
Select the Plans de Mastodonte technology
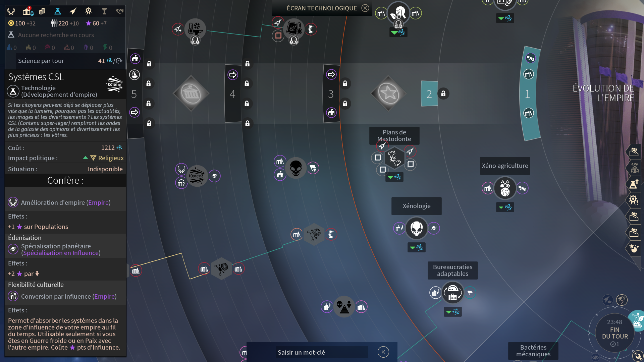pyautogui.click(x=395, y=158)
